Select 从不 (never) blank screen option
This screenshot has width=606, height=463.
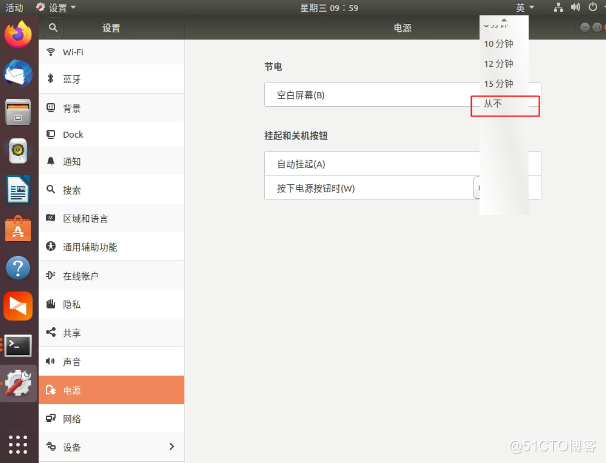504,104
